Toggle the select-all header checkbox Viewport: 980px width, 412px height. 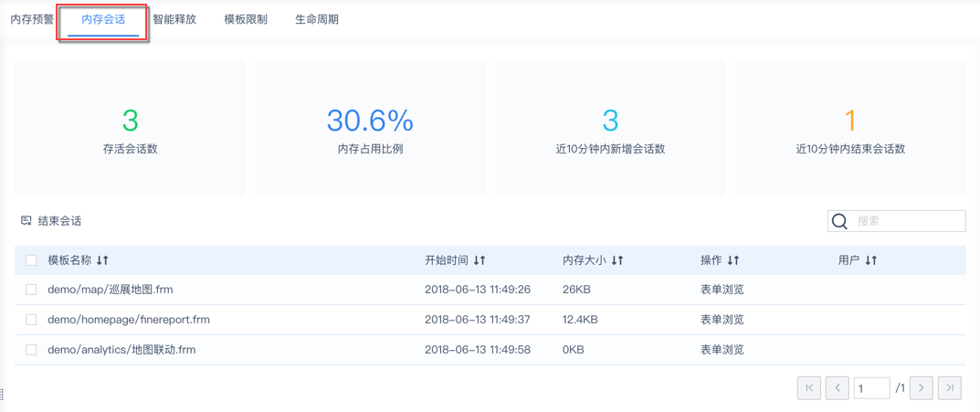pos(31,260)
